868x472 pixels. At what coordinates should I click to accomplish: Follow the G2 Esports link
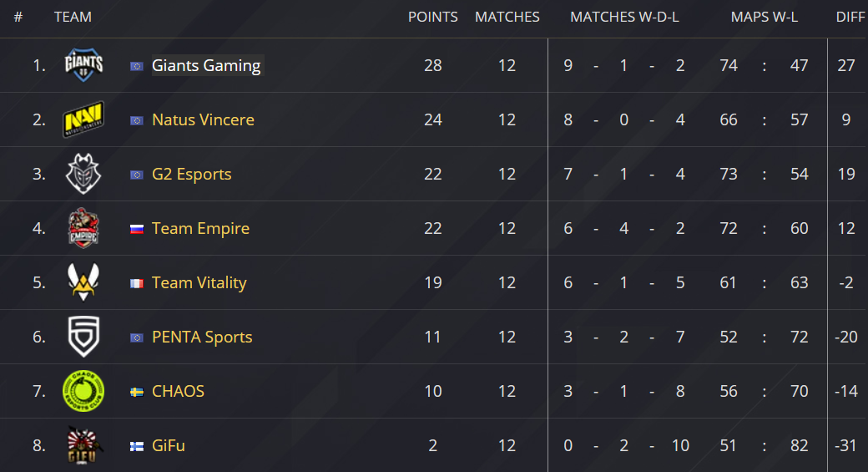pyautogui.click(x=191, y=174)
